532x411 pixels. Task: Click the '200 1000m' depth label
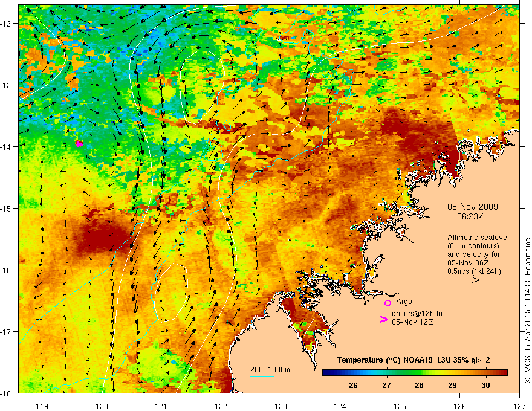click(270, 370)
